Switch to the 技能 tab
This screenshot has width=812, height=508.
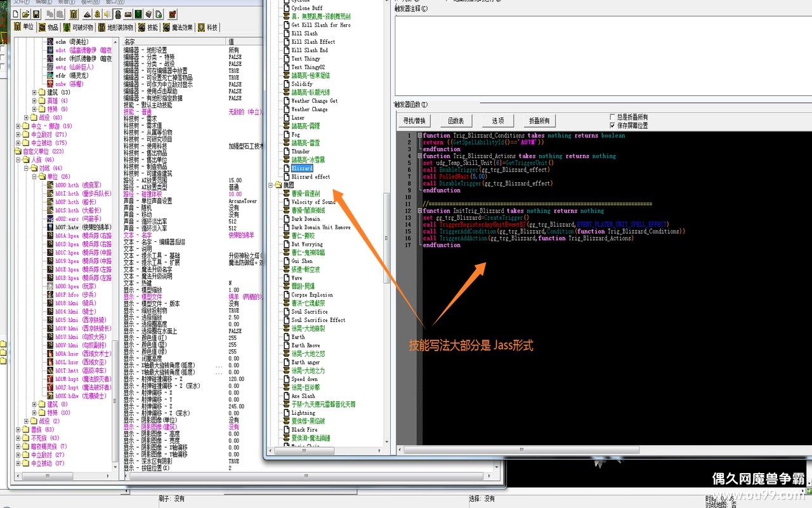pos(148,27)
